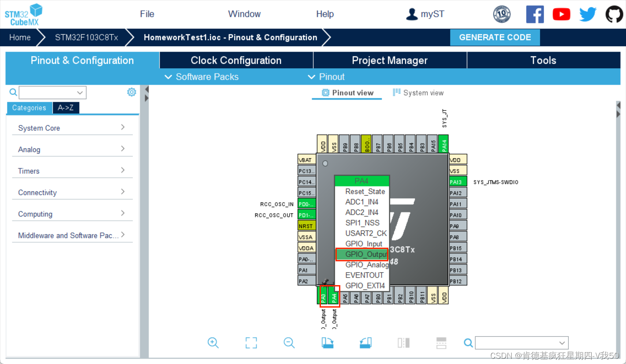Choose ADC1_IN4 in PA4 menu
The height and width of the screenshot is (364, 626).
[362, 202]
